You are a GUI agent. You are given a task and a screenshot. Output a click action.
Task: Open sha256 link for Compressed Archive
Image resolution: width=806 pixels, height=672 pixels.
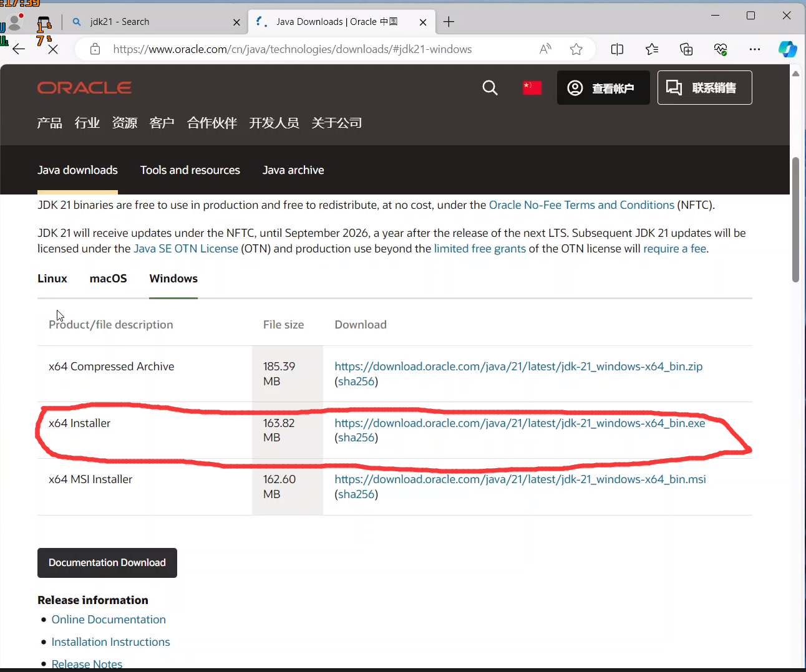(x=356, y=382)
